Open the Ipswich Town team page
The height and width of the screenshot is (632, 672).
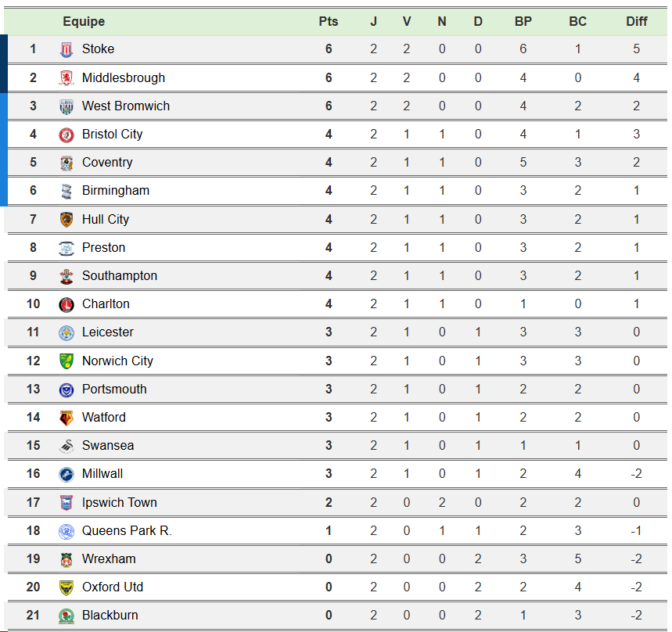pos(119,502)
